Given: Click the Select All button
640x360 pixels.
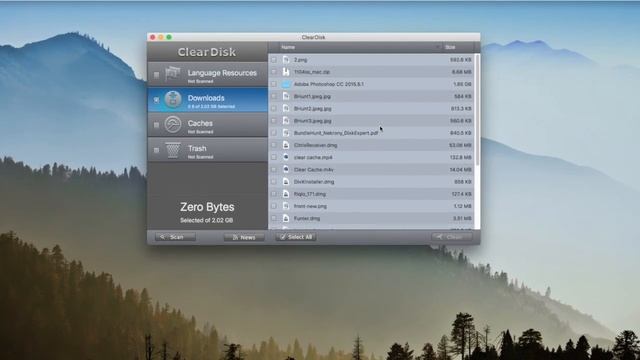Looking at the screenshot, I should pos(296,237).
